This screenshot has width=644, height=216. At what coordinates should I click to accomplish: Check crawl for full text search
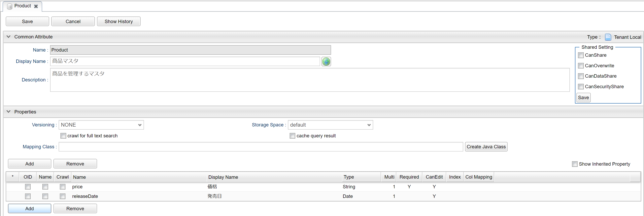tap(63, 136)
